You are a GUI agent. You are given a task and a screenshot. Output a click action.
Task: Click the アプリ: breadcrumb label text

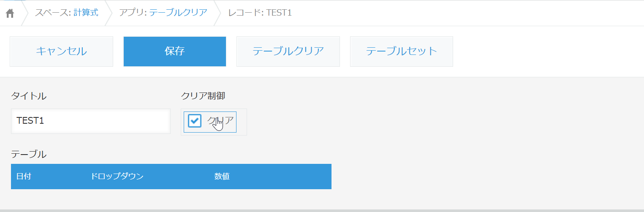[133, 13]
